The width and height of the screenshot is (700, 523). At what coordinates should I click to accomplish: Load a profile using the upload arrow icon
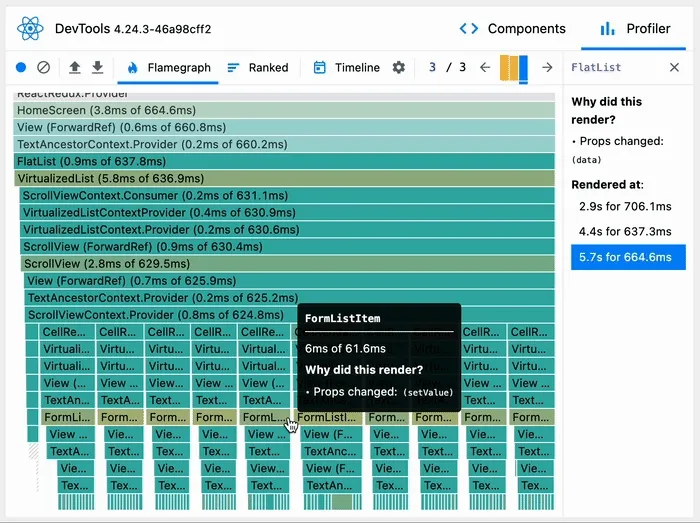pyautogui.click(x=75, y=67)
